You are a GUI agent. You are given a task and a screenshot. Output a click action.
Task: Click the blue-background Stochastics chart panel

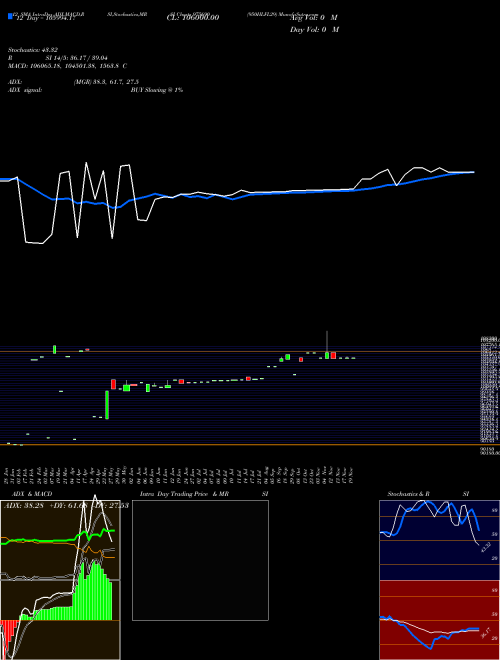coord(439,540)
